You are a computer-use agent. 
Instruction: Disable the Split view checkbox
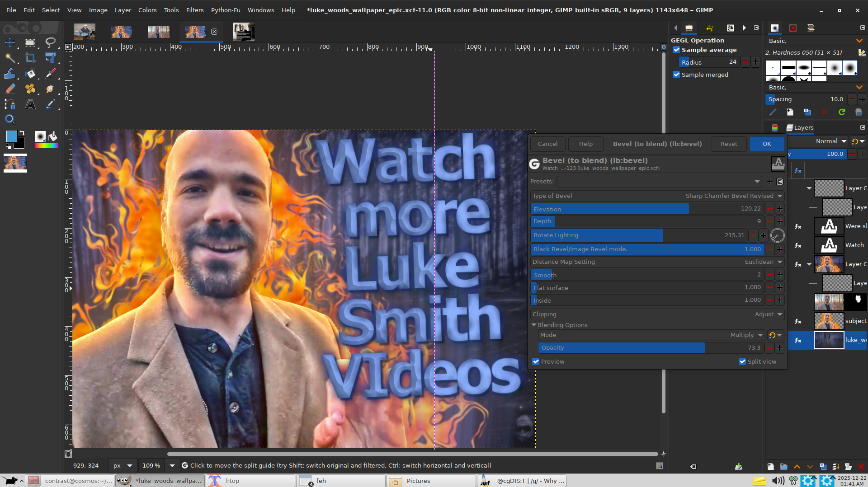click(742, 361)
